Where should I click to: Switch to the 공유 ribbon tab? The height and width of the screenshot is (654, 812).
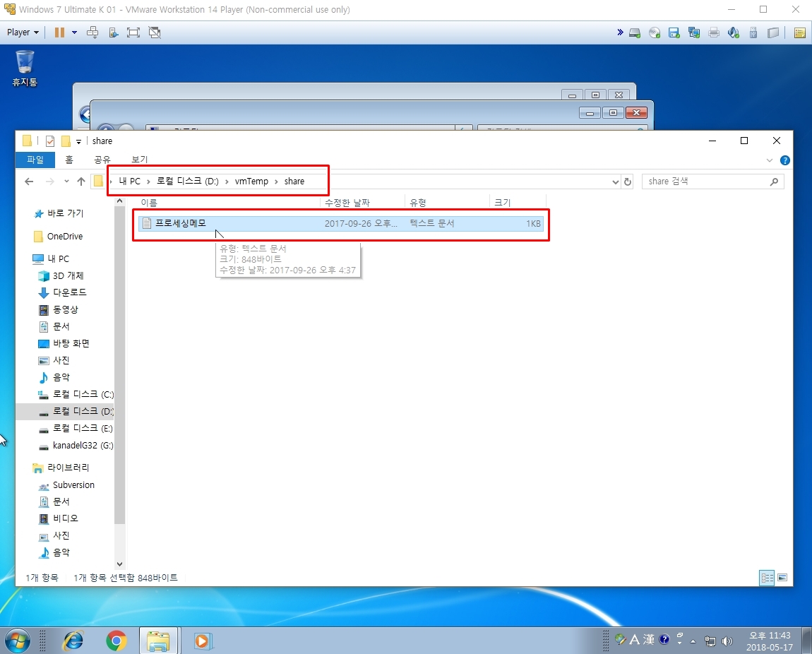102,160
